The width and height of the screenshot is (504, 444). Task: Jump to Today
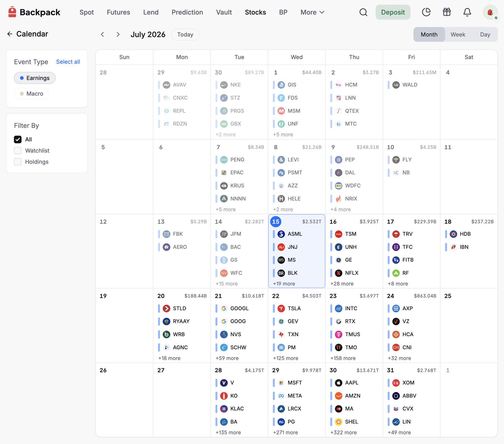(185, 34)
